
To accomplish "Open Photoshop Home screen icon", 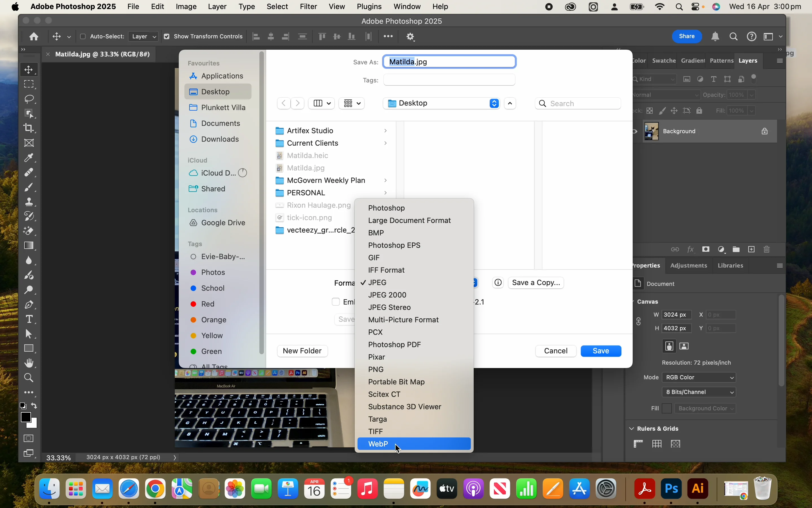I will pos(34,36).
